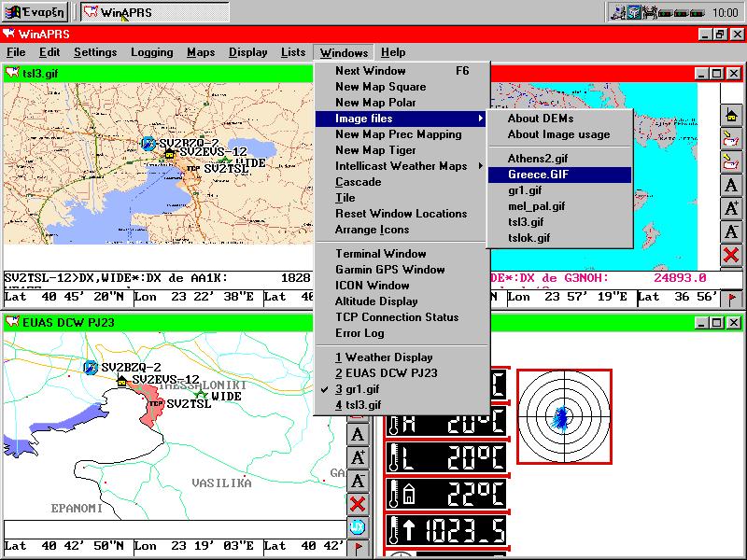Click the SV2BZQ-2 station icon on tsl3.gif map
This screenshot has height=560, width=747.
148,144
